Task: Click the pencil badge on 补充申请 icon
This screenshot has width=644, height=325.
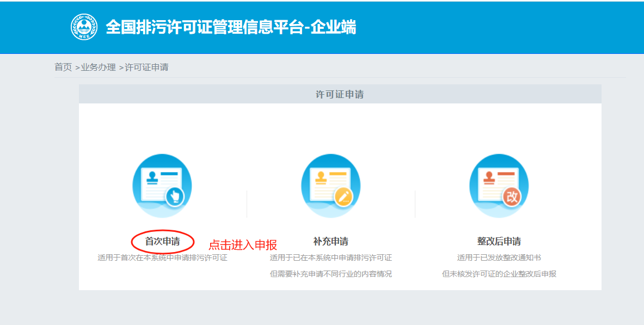Action: pyautogui.click(x=344, y=196)
